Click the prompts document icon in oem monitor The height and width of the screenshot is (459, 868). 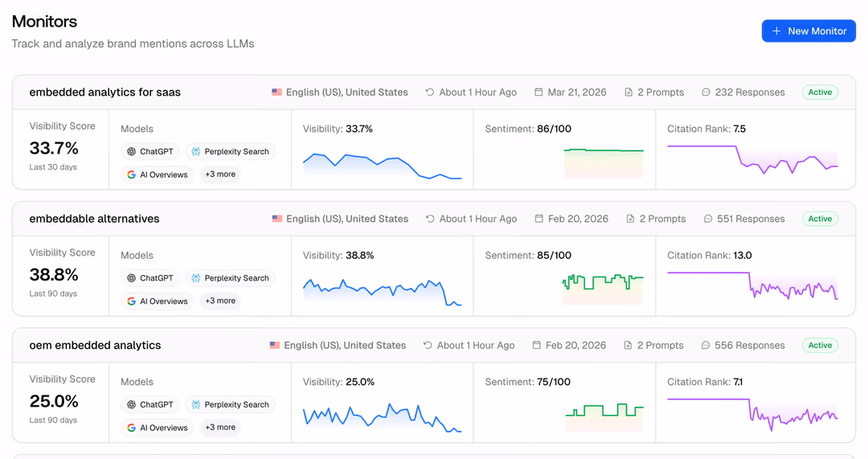coord(628,346)
